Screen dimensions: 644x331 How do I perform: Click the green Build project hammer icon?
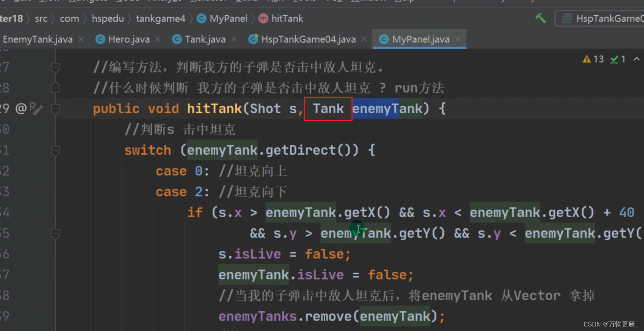tap(541, 18)
